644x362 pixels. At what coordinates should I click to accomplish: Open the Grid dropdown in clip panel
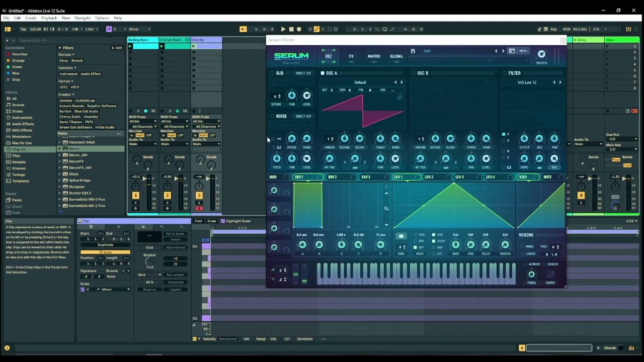pyautogui.click(x=149, y=275)
